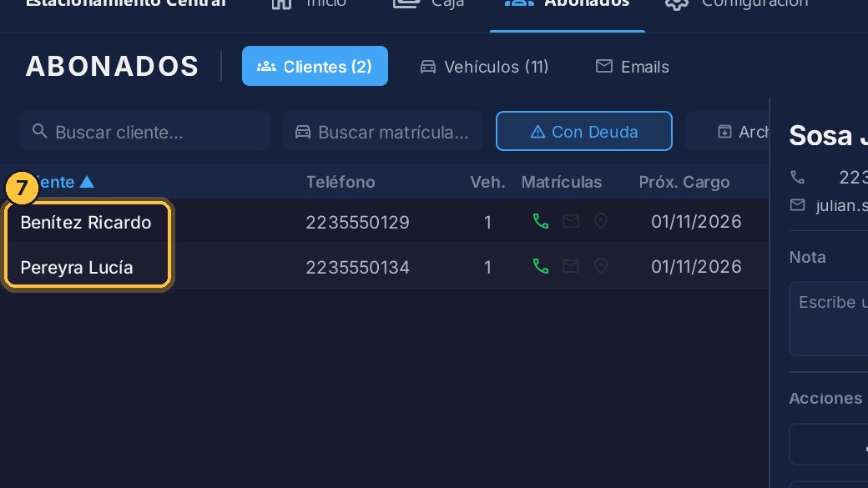This screenshot has height=488, width=868.
Task: Click green phone icon in Pereyra Lucía row
Action: 540,266
